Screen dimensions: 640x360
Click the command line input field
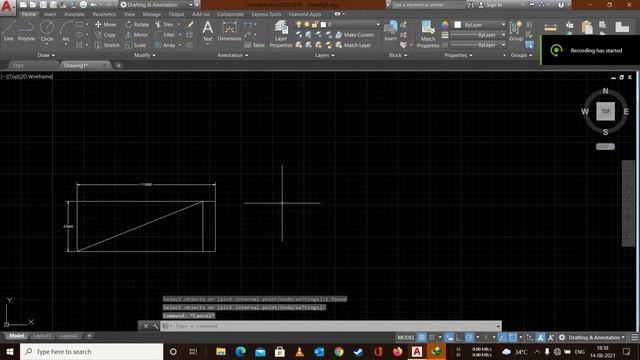pyautogui.click(x=331, y=326)
